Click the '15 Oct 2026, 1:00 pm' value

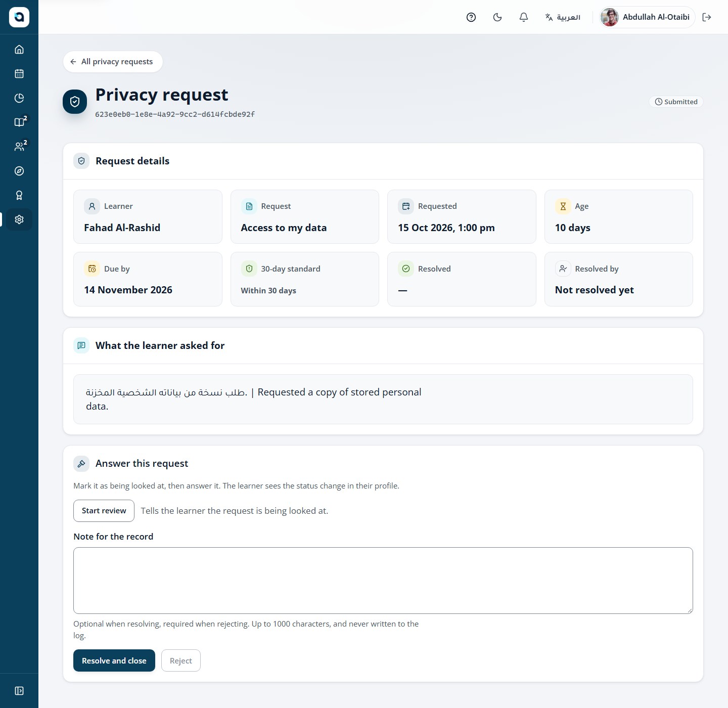pyautogui.click(x=446, y=228)
